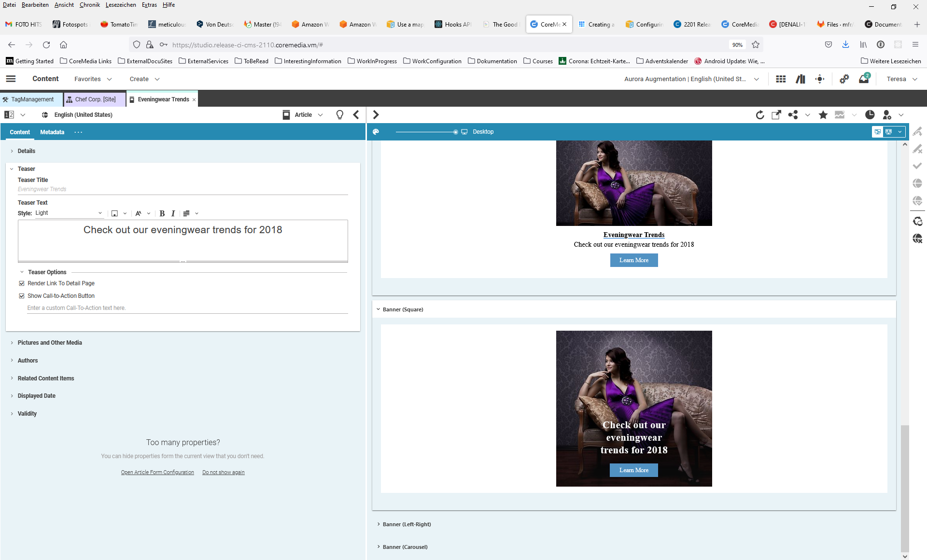The image size is (927, 560).
Task: Reload the article preview
Action: click(760, 115)
